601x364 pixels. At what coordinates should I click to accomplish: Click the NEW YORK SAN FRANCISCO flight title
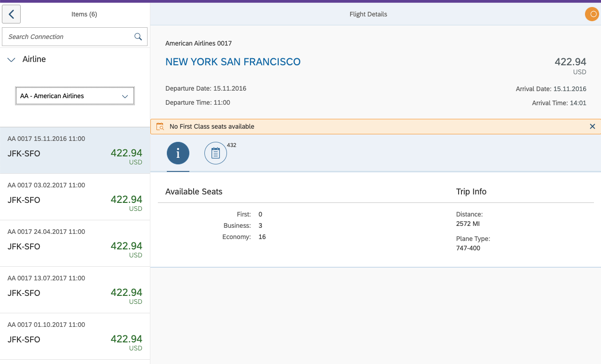coord(233,62)
